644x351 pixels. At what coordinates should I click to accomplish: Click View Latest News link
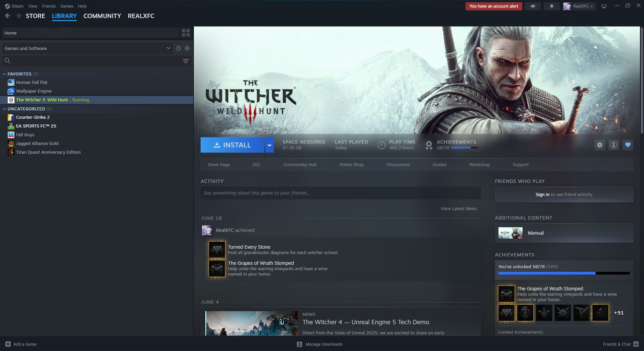(x=458, y=208)
